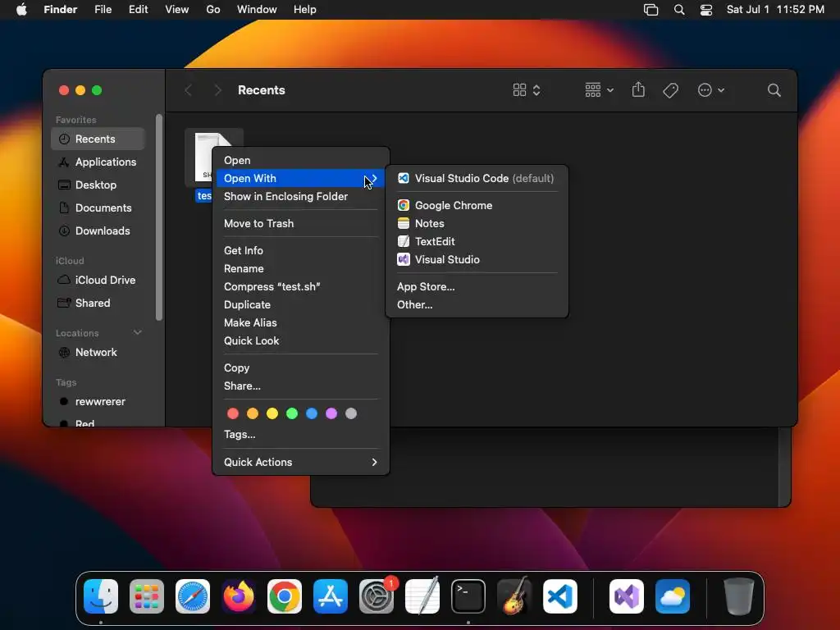Open the More actions ellipsis dropdown

pos(711,90)
